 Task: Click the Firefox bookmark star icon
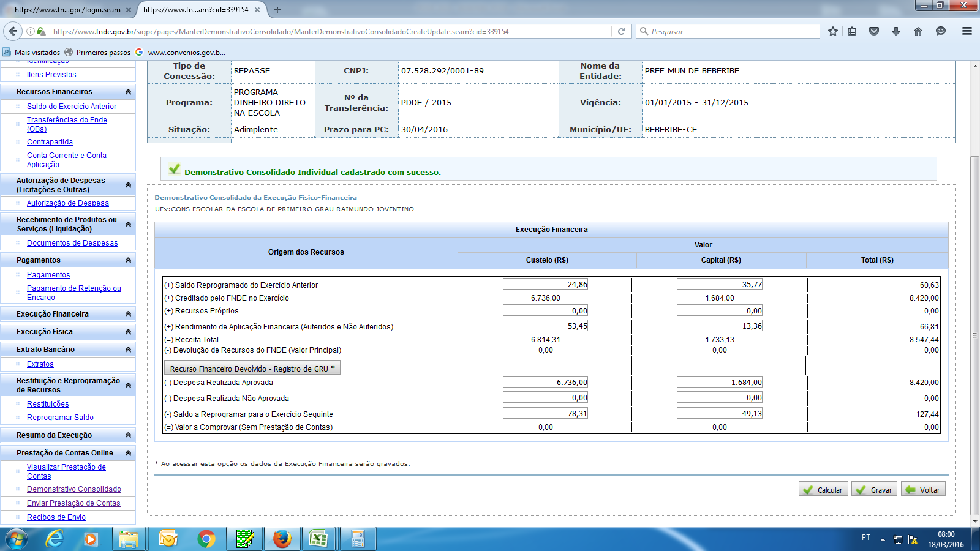coord(832,31)
